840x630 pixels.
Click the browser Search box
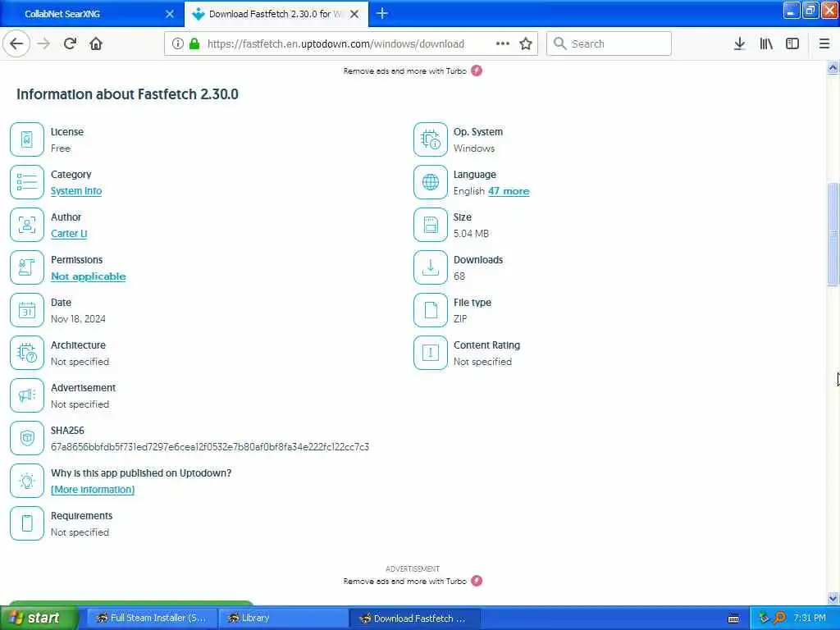pyautogui.click(x=609, y=43)
